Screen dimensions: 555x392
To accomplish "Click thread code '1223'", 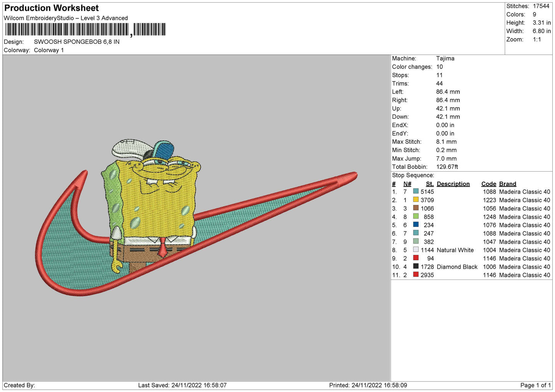I will pyautogui.click(x=489, y=200).
